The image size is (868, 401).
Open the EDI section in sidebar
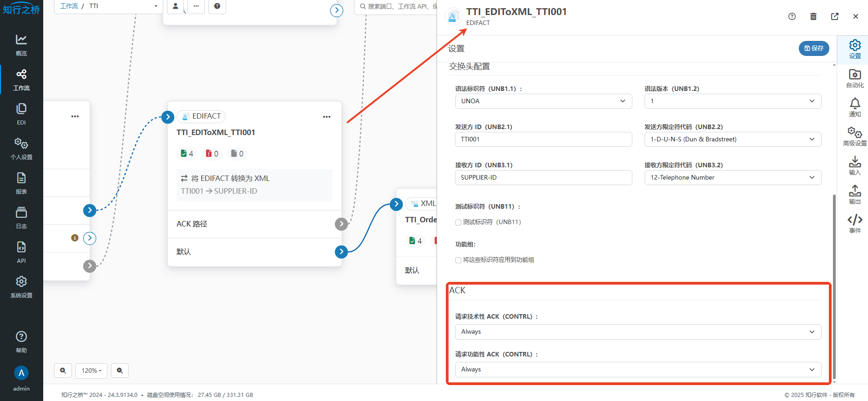(21, 114)
